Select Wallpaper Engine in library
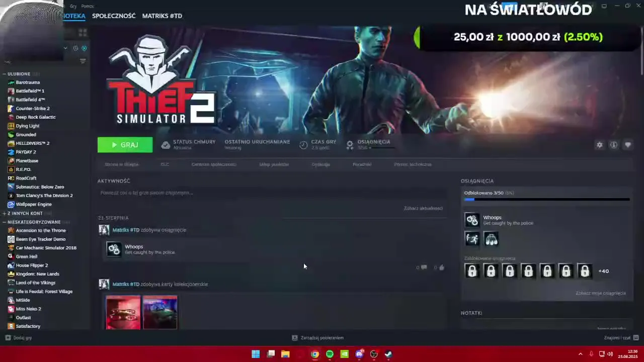 click(x=34, y=205)
